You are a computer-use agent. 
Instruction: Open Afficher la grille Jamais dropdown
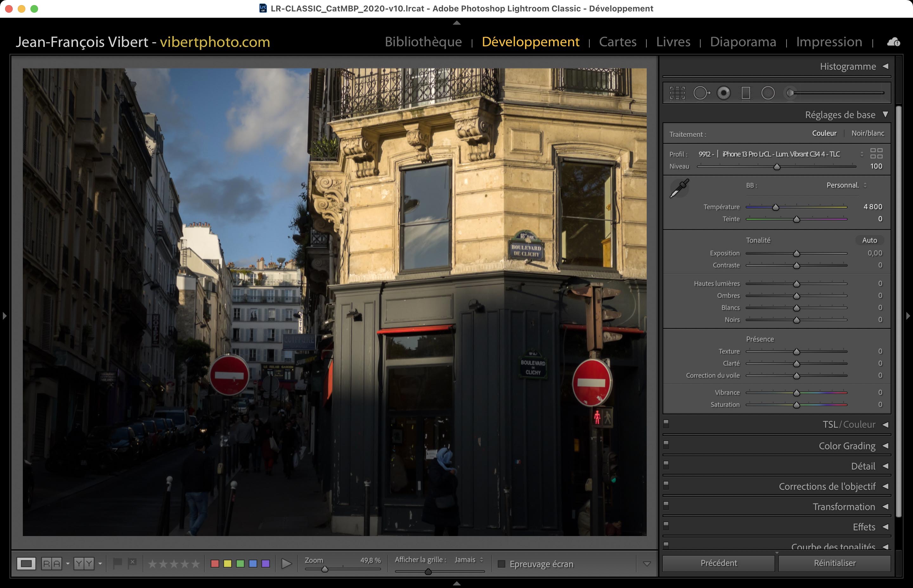click(x=469, y=560)
